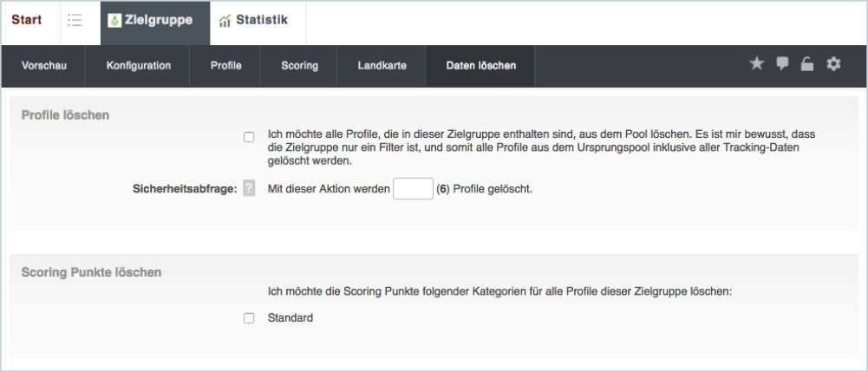Enable the delete all profiles checkbox
The image size is (868, 372).
click(x=249, y=137)
